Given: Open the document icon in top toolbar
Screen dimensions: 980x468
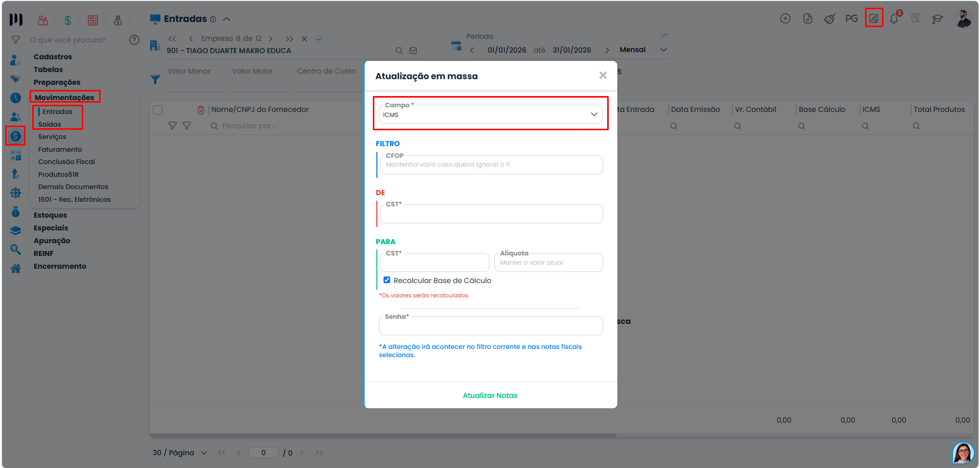Looking at the screenshot, I should tap(808, 18).
